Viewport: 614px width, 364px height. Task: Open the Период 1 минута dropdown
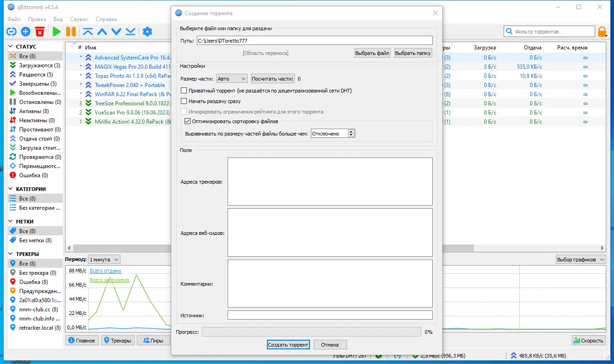point(104,260)
